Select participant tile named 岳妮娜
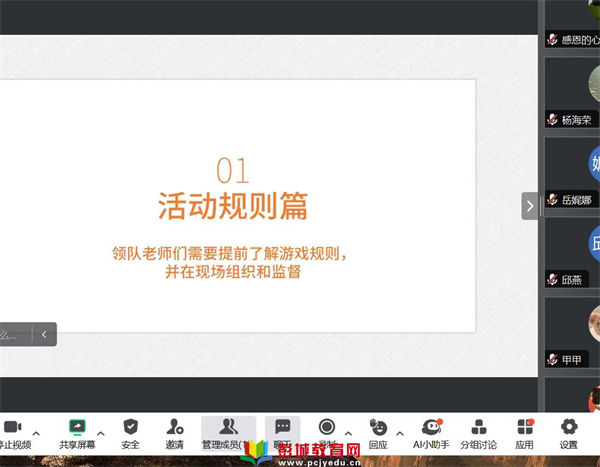 (x=572, y=173)
